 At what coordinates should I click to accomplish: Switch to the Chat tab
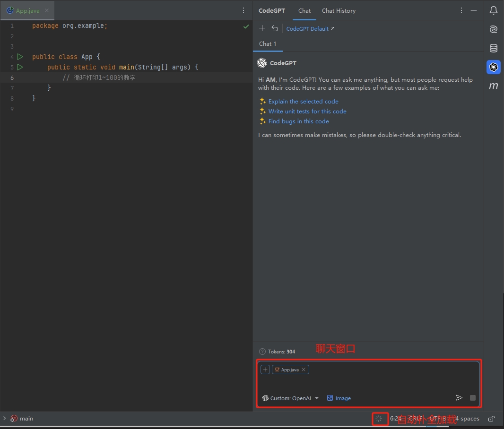tap(304, 10)
